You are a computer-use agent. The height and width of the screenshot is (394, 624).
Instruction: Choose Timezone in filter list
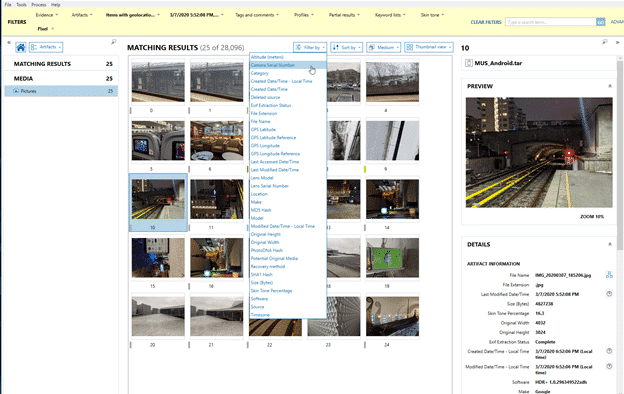point(288,315)
